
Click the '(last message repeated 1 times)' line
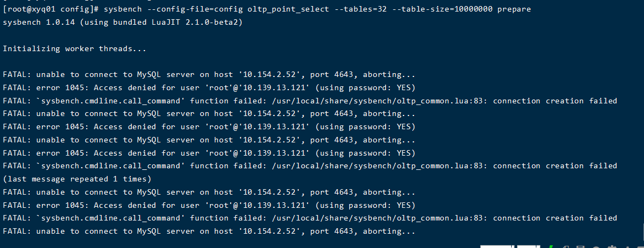click(x=76, y=179)
